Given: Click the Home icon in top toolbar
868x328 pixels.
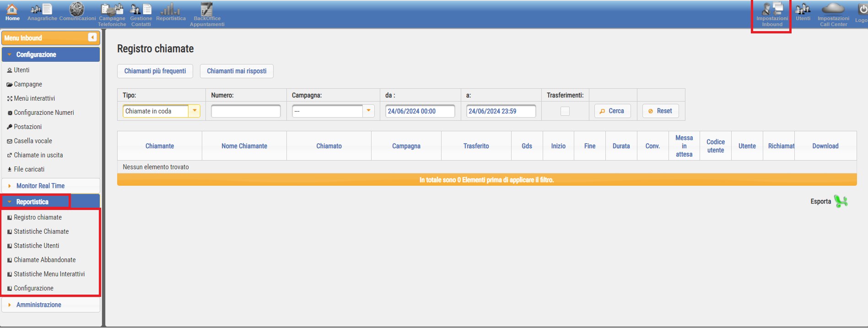Looking at the screenshot, I should click(x=12, y=12).
